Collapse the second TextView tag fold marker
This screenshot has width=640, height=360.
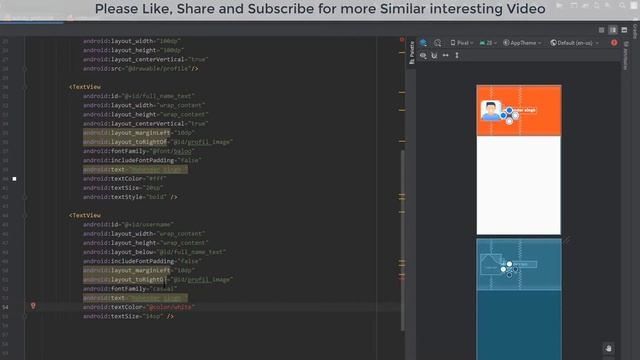24,216
